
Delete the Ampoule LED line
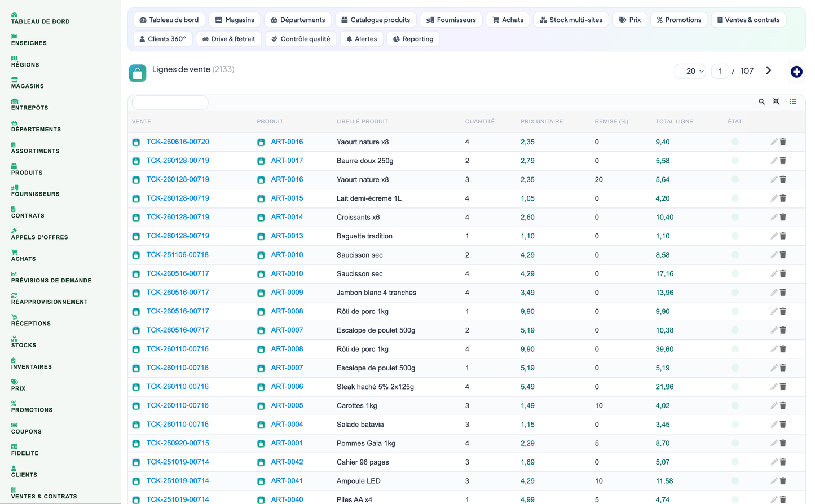(783, 481)
